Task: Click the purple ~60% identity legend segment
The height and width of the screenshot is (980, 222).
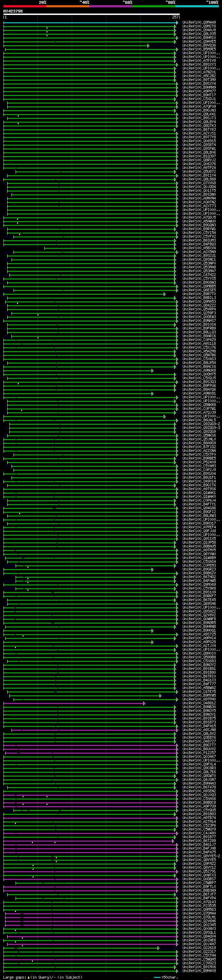Action: 111,6
